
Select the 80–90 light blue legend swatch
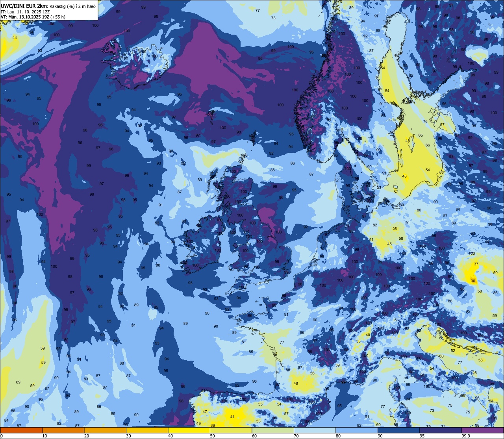pyautogui.click(x=357, y=430)
